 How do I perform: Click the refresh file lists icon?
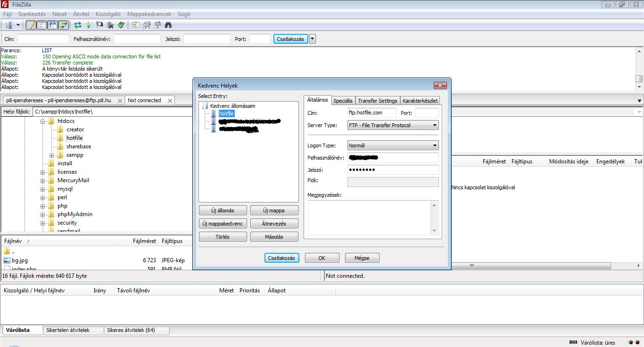[x=78, y=25]
